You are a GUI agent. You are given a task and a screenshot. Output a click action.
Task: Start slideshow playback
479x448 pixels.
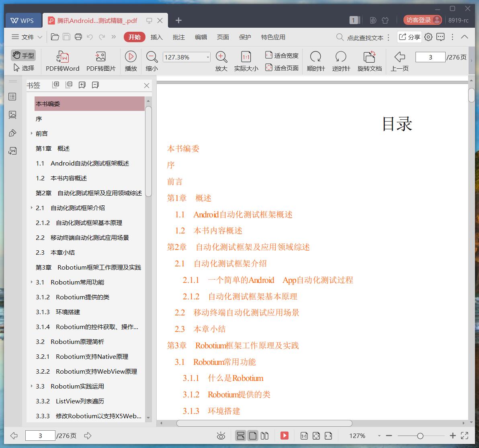click(131, 61)
